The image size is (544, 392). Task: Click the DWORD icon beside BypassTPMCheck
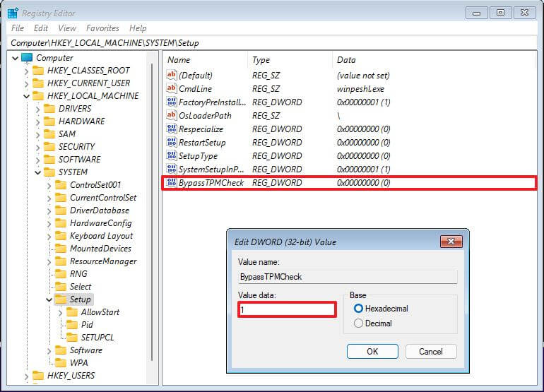(x=172, y=182)
